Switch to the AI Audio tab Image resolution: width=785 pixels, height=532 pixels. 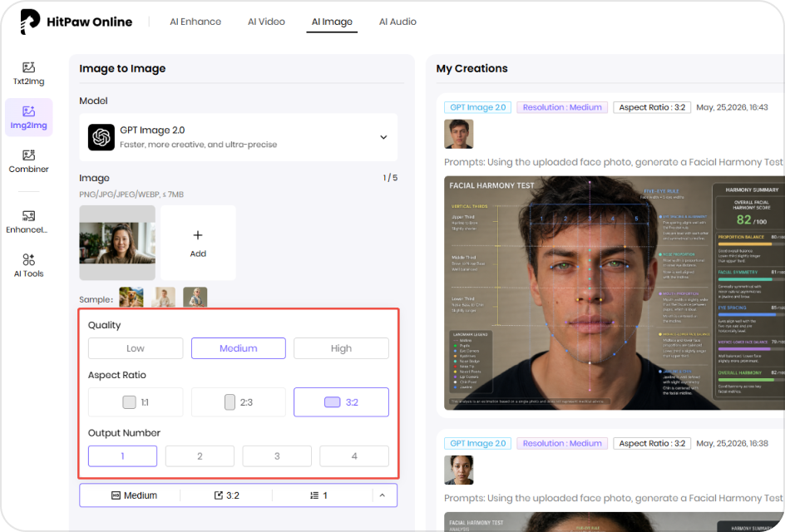coord(397,22)
